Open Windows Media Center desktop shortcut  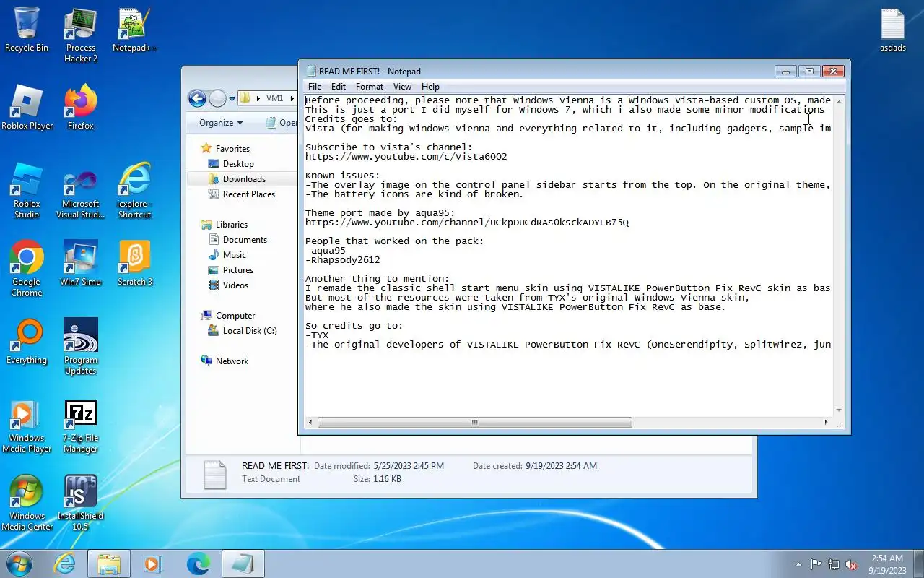[x=27, y=504]
